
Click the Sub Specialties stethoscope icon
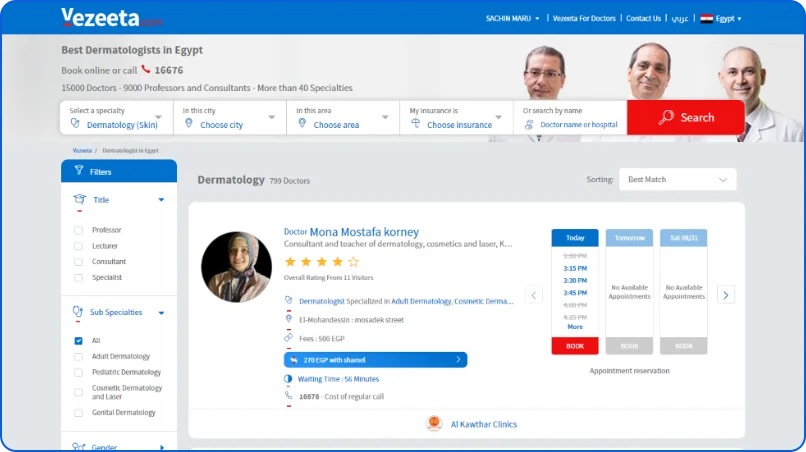tap(78, 312)
